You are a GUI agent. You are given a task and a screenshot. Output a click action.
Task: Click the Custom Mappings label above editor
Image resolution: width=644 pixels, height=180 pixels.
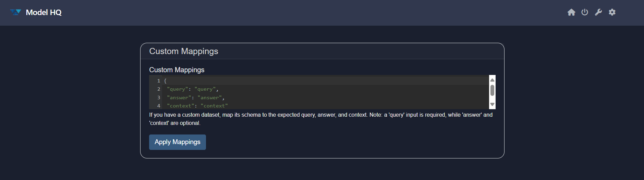coord(177,70)
